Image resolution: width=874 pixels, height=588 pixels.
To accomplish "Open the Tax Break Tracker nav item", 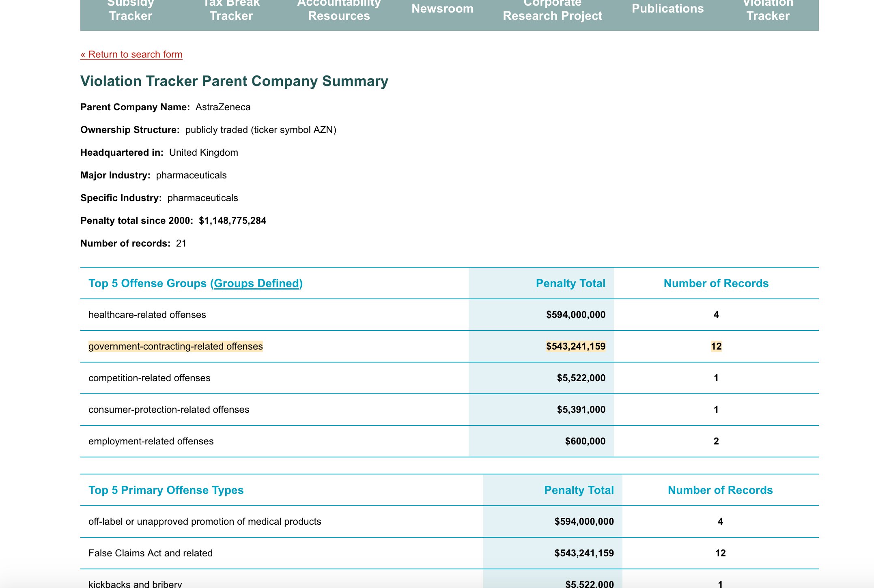I will (x=231, y=10).
